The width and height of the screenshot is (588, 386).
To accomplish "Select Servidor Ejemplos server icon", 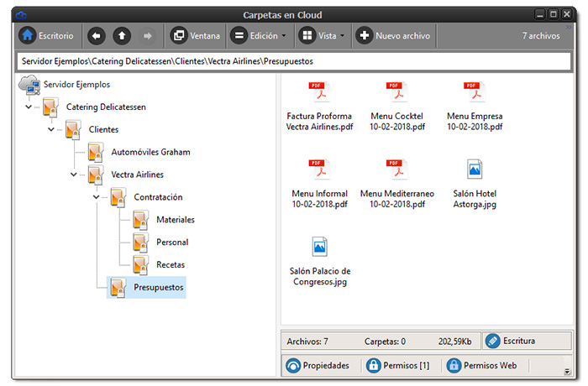I will 29,85.
